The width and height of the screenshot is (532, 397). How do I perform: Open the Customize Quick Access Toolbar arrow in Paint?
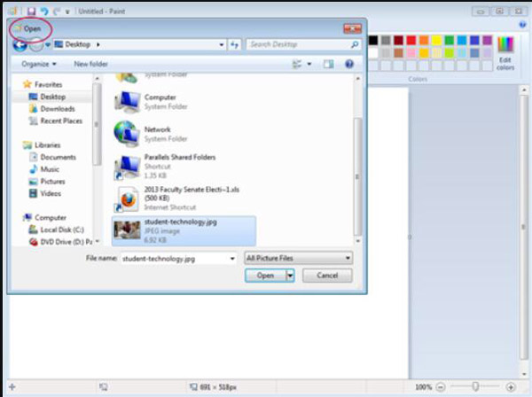tap(67, 12)
